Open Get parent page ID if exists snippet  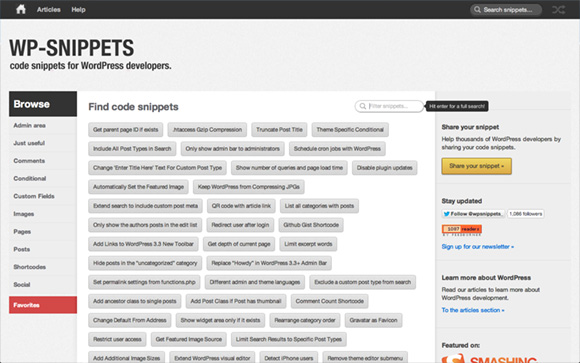pyautogui.click(x=125, y=130)
